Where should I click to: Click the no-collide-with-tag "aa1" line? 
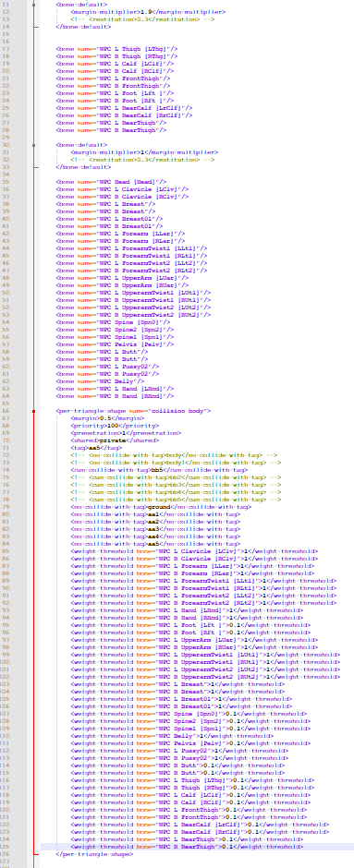(x=155, y=514)
